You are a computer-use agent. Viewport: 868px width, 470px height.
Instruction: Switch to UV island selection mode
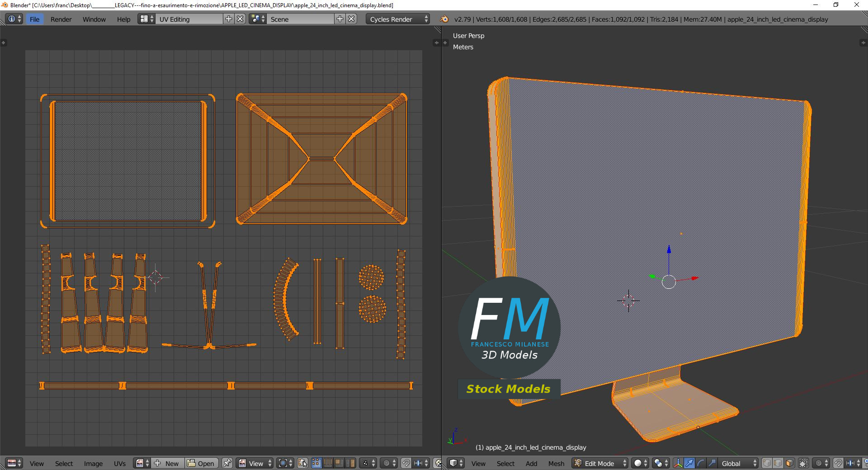[x=351, y=463]
